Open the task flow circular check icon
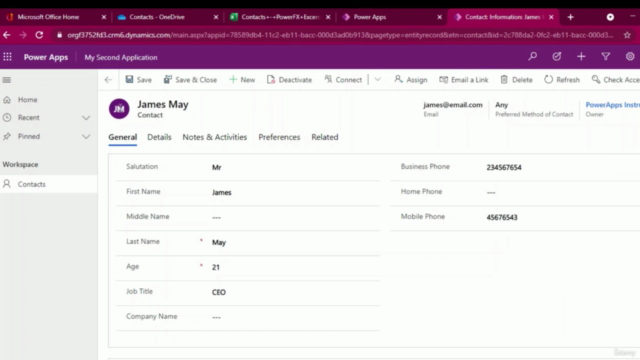 pos(557,56)
